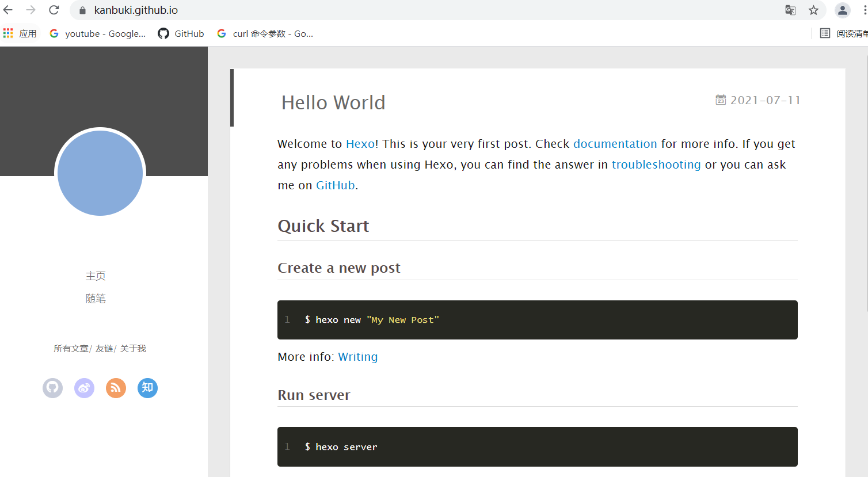Open the 随笔 sidebar menu item
Viewport: 868px width, 477px height.
coord(96,299)
